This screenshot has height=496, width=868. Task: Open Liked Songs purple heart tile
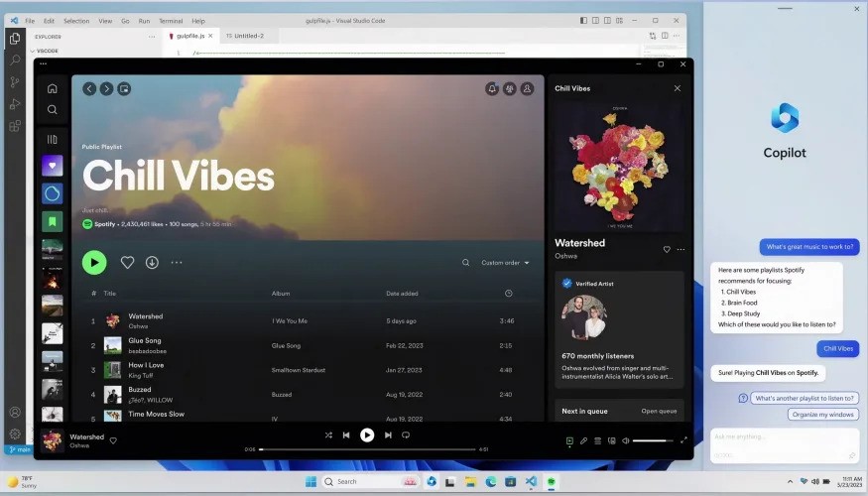pos(53,166)
